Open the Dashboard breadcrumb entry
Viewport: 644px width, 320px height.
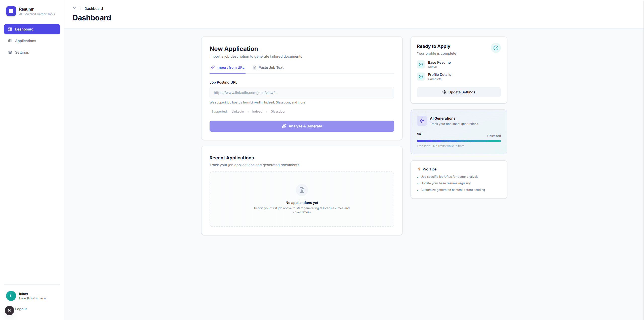tap(94, 8)
